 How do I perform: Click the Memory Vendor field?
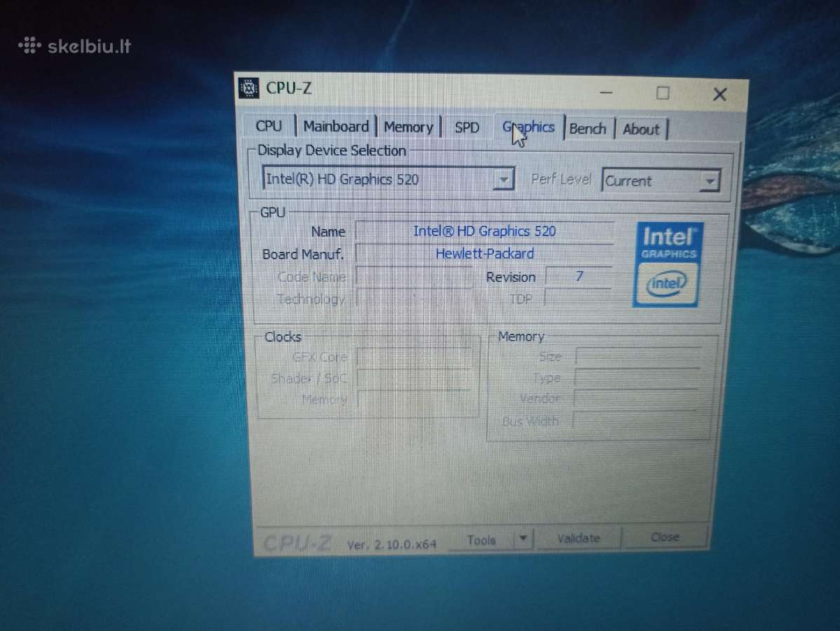click(x=636, y=399)
